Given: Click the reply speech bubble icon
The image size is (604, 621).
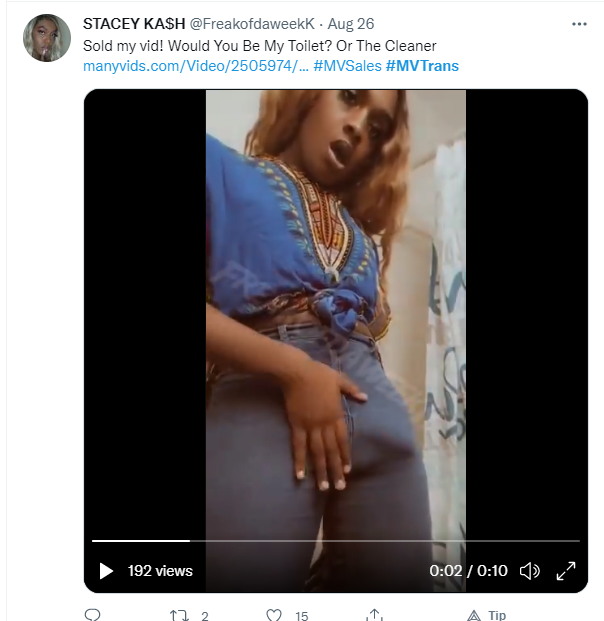Looking at the screenshot, I should point(93,615).
